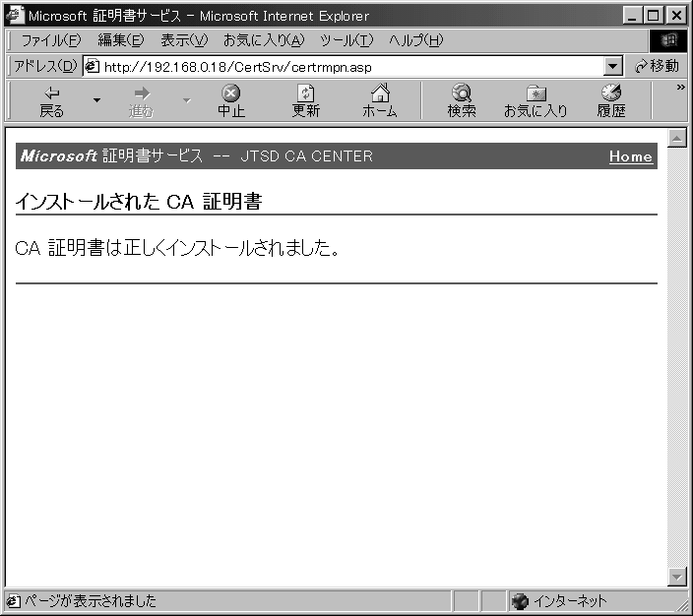693x616 pixels.
Task: Click the text CA 証明書は正しくインストールされました
Action: coord(177,247)
